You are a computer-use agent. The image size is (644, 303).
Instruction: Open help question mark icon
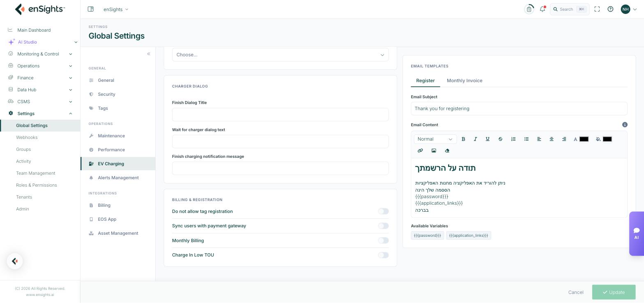(610, 9)
